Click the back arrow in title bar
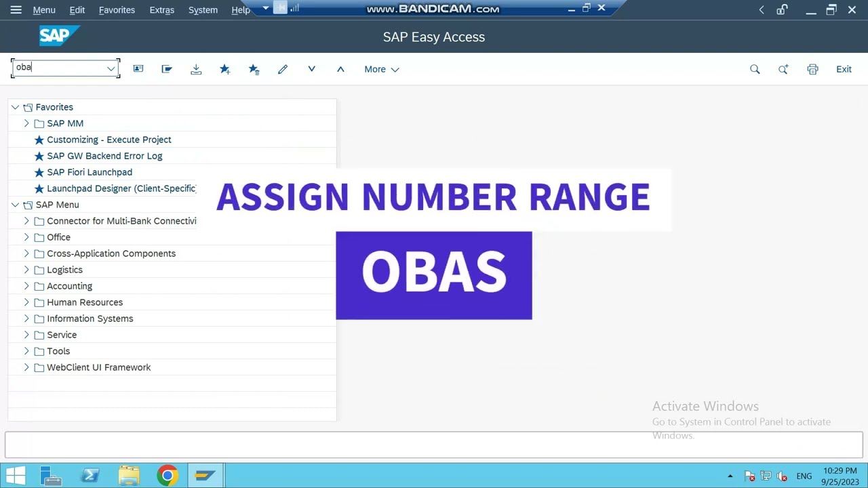 762,9
